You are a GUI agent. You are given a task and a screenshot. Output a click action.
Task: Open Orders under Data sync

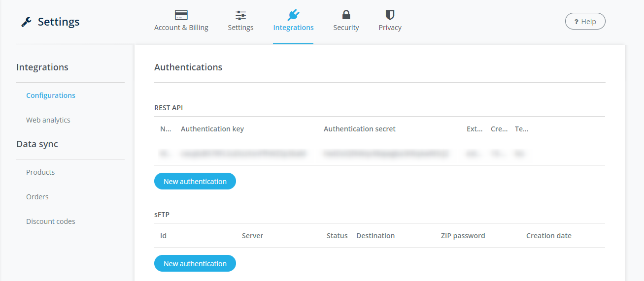coord(37,197)
